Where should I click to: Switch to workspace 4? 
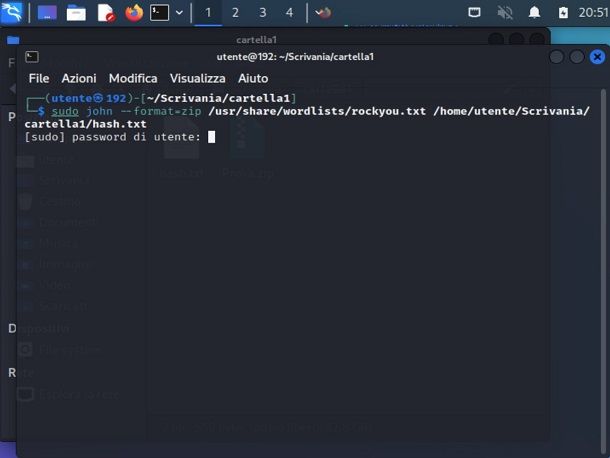(x=289, y=13)
